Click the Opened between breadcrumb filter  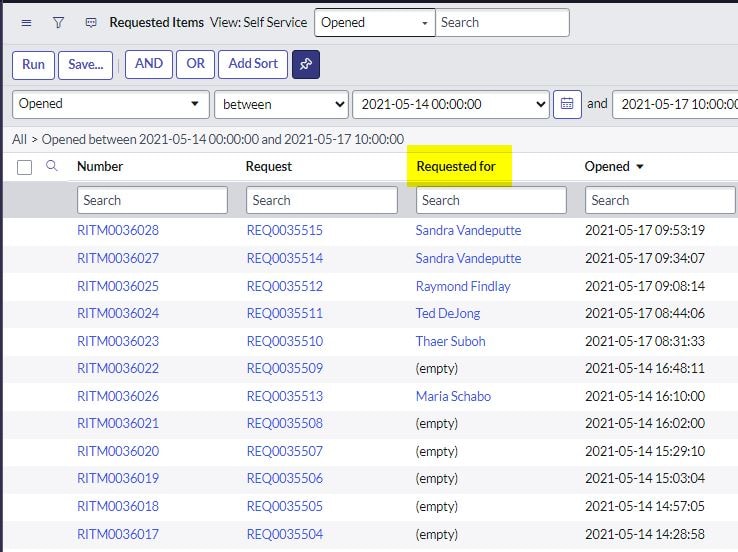(223, 139)
